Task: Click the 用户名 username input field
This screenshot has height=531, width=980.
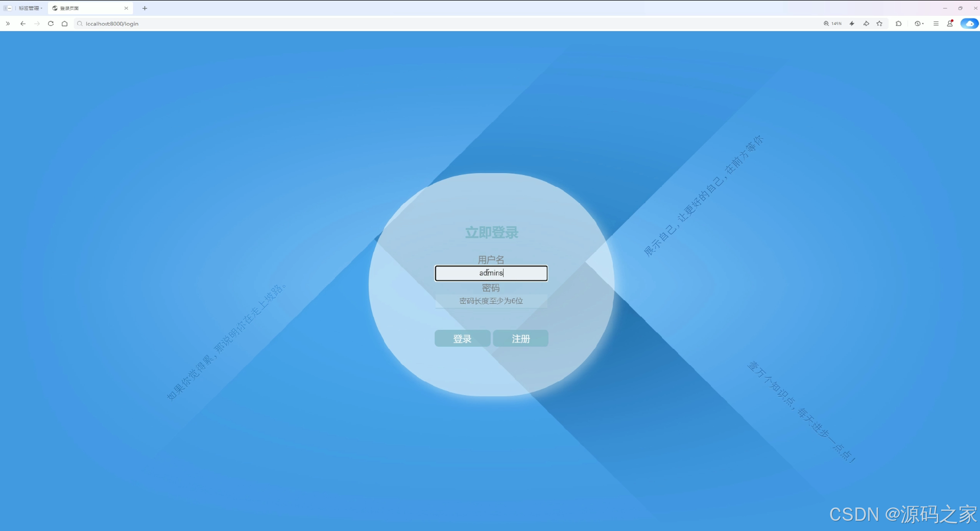Action: point(491,273)
